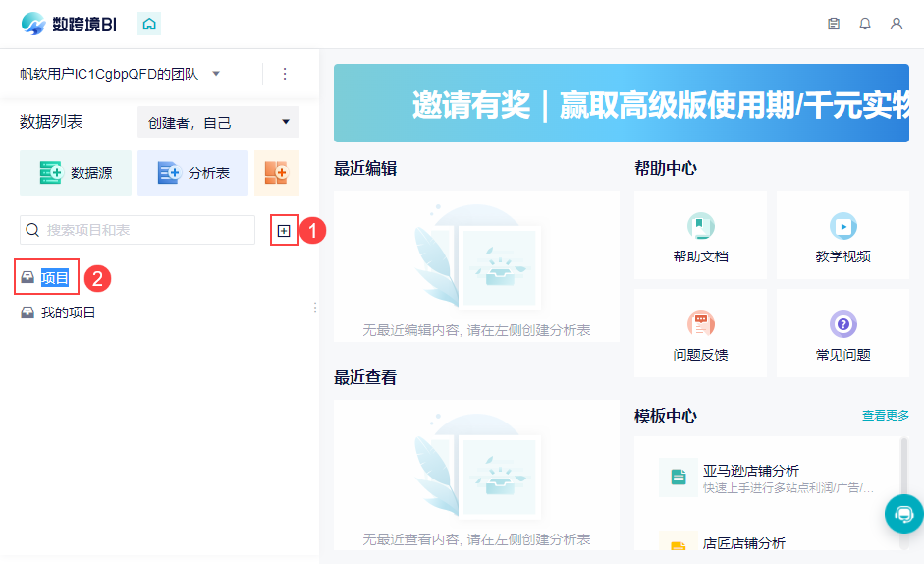Open 教学视频 card
The image size is (924, 564).
(842, 235)
